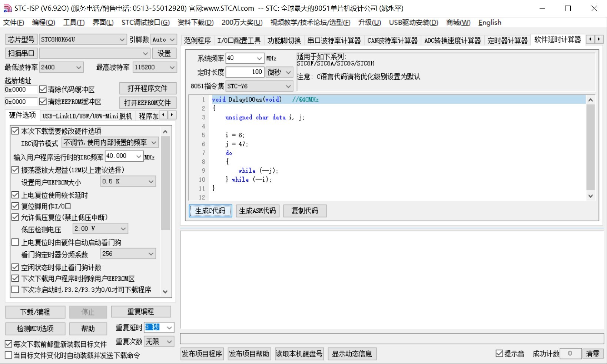Open 文件(F) menu
This screenshot has height=364, width=607.
[x=14, y=23]
